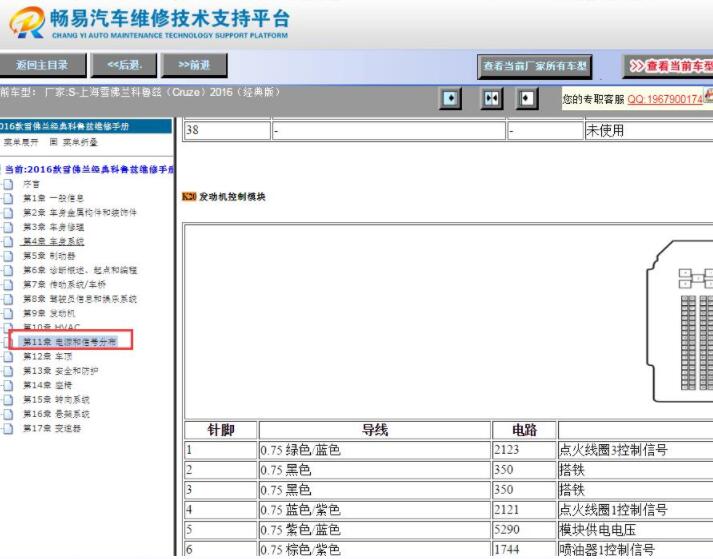Click the document icon beside 第12章 车顶
713x559 pixels.
(8, 356)
